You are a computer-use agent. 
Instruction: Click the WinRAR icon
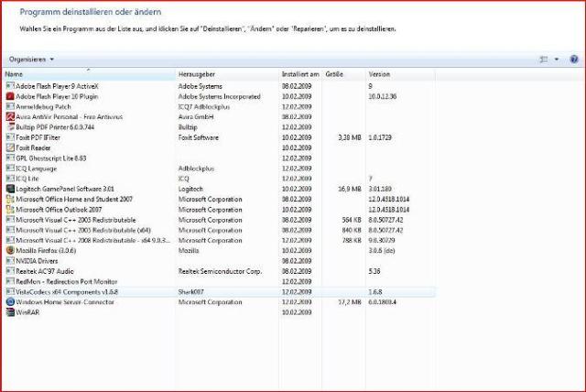[10, 312]
